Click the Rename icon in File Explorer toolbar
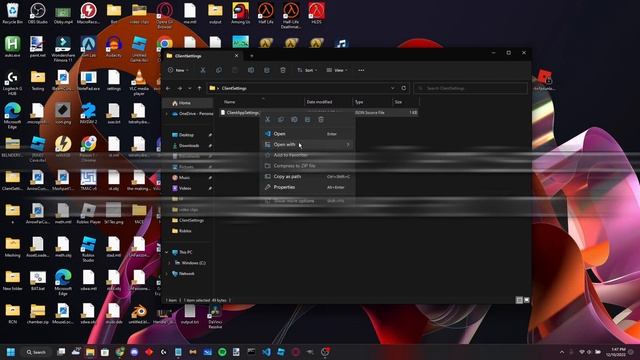The image size is (640, 360). [x=251, y=70]
